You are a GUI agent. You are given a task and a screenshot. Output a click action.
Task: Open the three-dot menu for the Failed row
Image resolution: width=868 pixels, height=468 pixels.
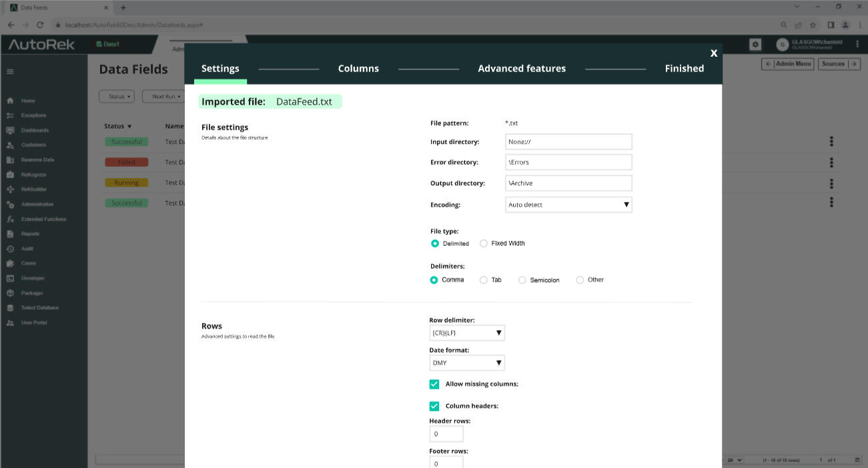pyautogui.click(x=831, y=162)
